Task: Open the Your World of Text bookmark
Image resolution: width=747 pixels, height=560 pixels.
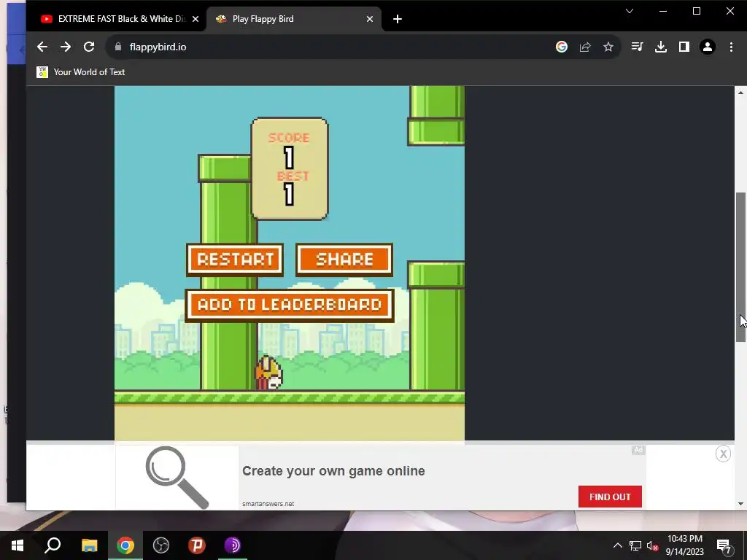Action: (x=81, y=72)
